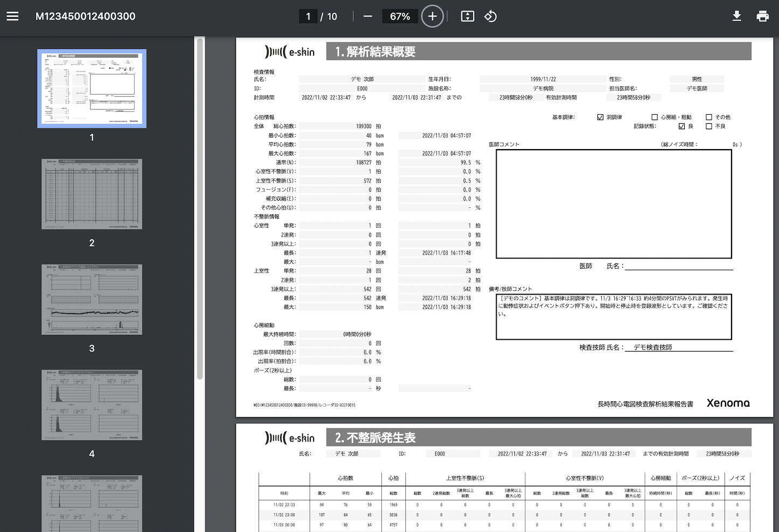
Task: Rotate the document counterclockwise
Action: coord(490,16)
